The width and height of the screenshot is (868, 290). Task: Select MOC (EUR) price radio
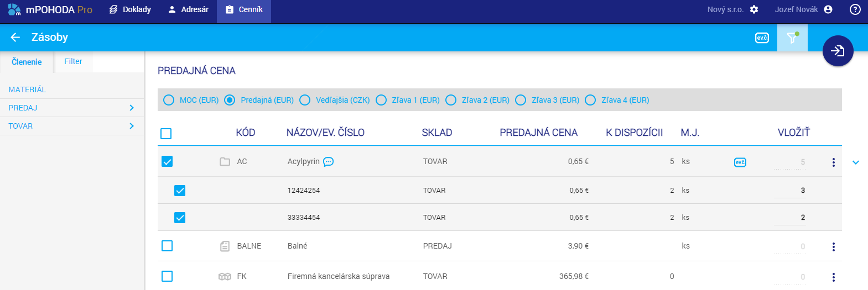tap(169, 100)
